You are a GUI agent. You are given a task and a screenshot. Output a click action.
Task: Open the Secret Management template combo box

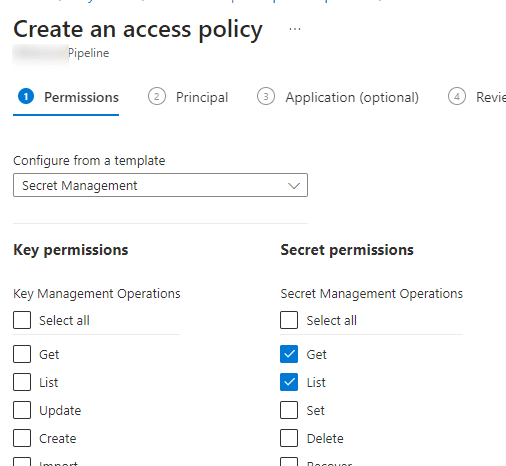pyautogui.click(x=160, y=185)
